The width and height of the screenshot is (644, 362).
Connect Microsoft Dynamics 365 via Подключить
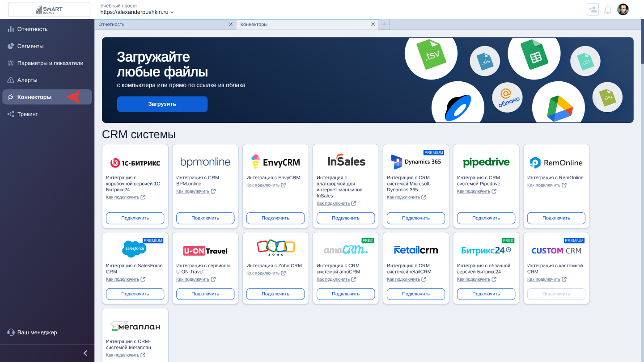point(416,218)
